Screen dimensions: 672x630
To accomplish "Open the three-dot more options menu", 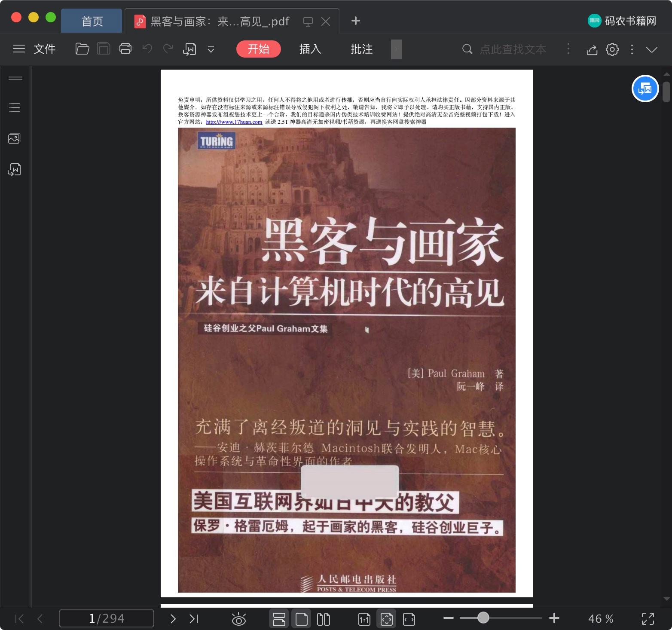I will (x=632, y=49).
